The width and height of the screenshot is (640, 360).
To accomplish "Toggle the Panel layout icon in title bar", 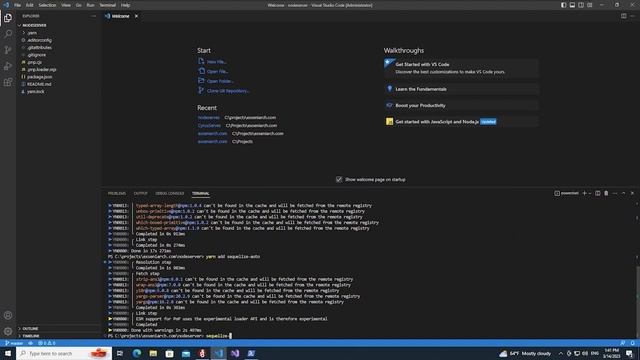I will pyautogui.click(x=572, y=5).
